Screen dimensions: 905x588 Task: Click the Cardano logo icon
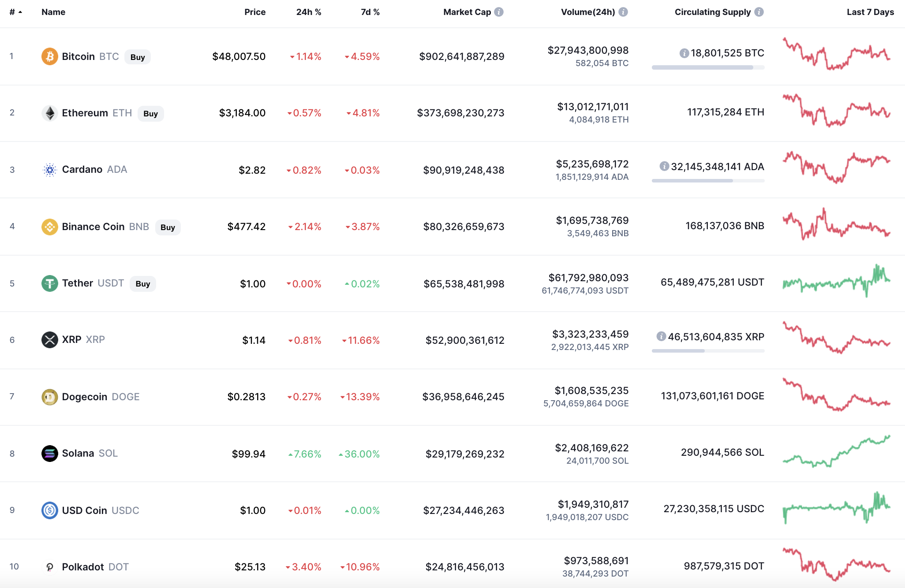point(50,170)
